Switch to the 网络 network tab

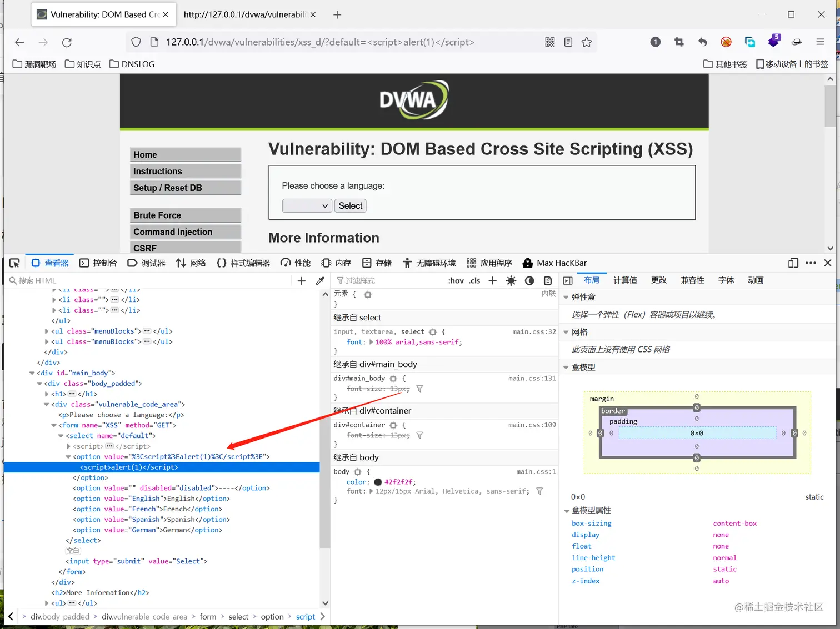tap(191, 263)
